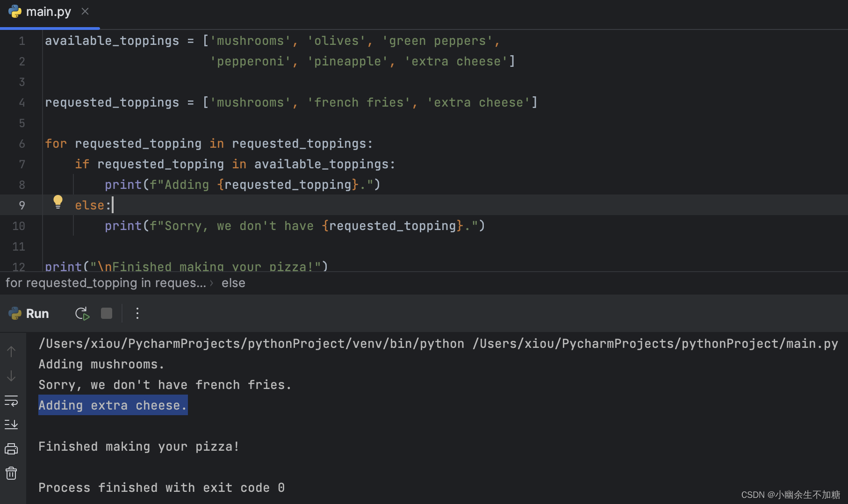This screenshot has width=848, height=504.
Task: Click the 'french fries' string on line 4
Action: tap(359, 103)
